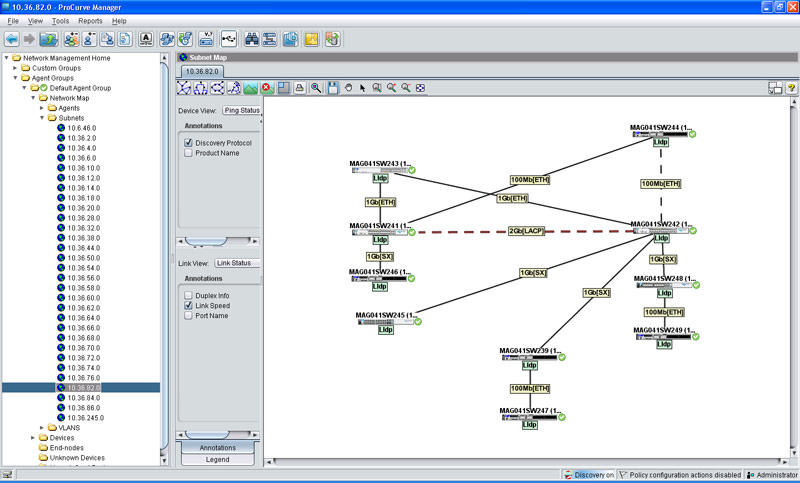
Task: Click the zoom in magnifier icon
Action: click(x=391, y=88)
